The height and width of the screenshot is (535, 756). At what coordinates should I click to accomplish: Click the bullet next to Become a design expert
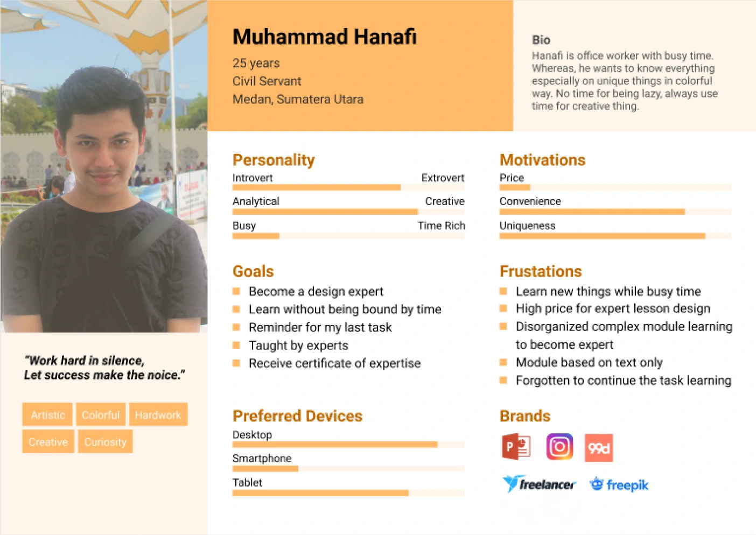tap(236, 291)
